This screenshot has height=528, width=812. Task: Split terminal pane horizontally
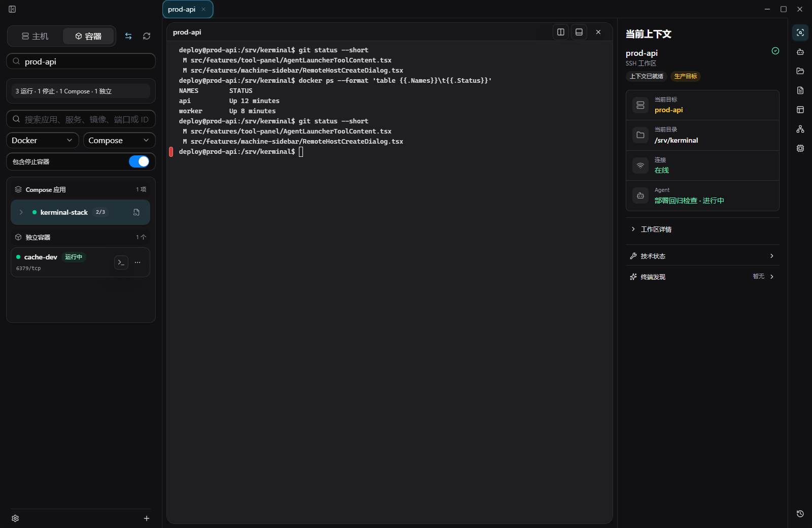click(x=579, y=32)
